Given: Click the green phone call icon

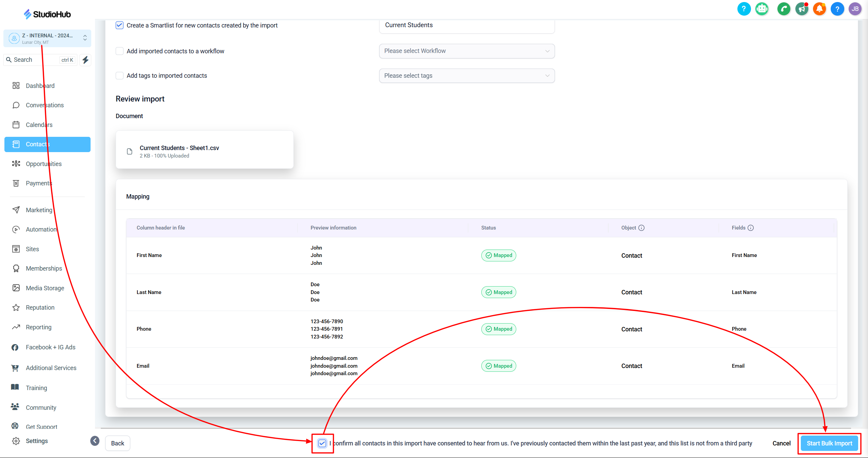Looking at the screenshot, I should tap(784, 9).
